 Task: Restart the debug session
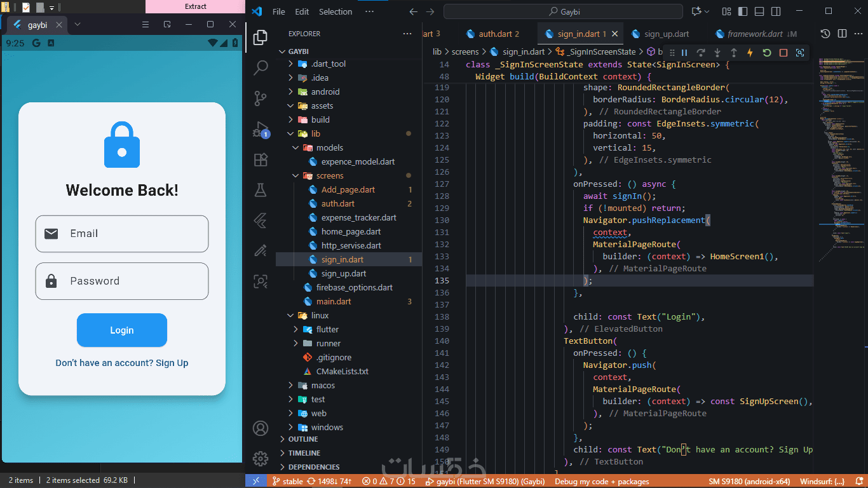tap(767, 53)
